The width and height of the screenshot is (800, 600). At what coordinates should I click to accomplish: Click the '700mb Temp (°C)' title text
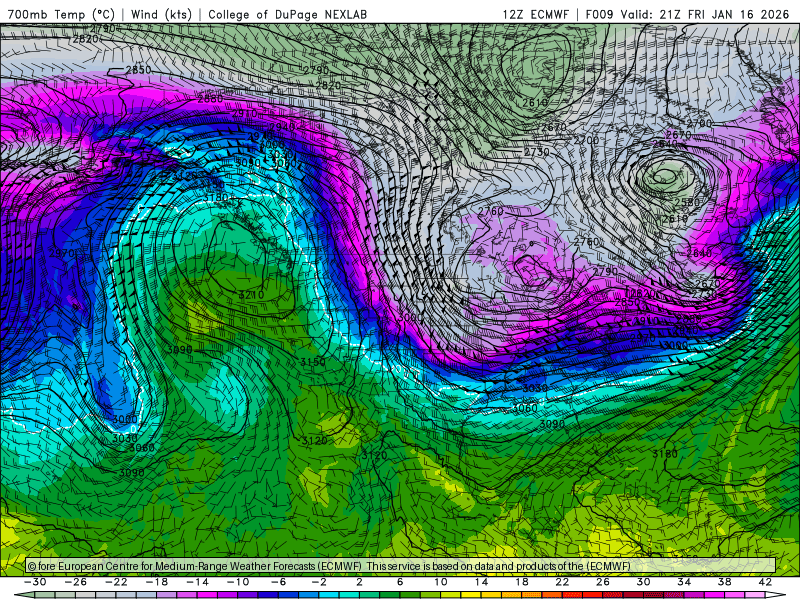point(61,14)
